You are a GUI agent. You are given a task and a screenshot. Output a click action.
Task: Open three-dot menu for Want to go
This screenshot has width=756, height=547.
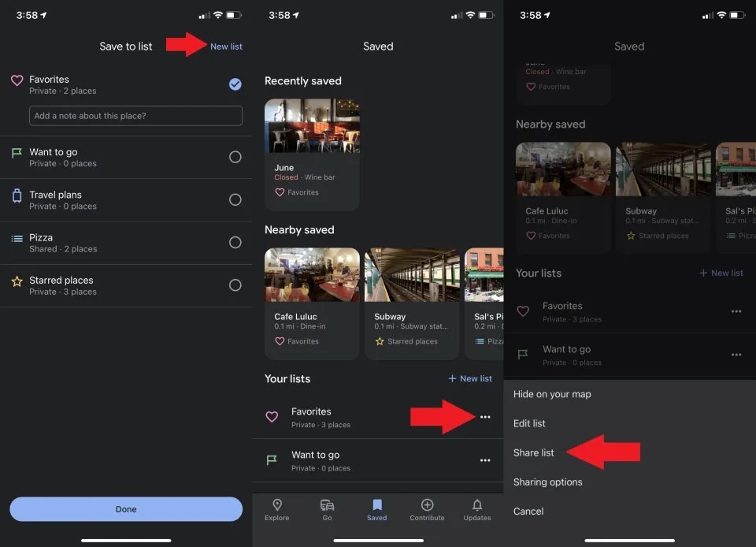pyautogui.click(x=485, y=460)
